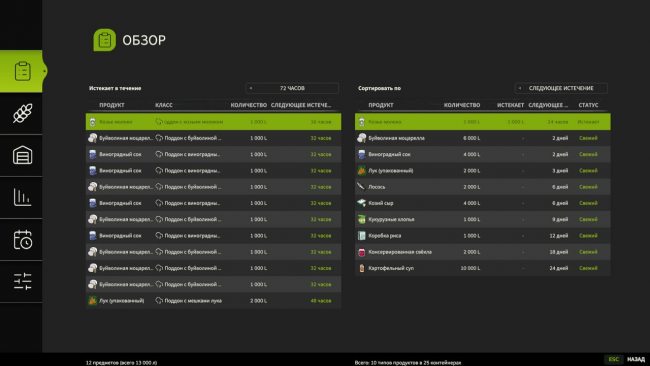Viewport: 650px width, 366px height.
Task: Click the 48 часов expiry cell
Action: (321, 301)
